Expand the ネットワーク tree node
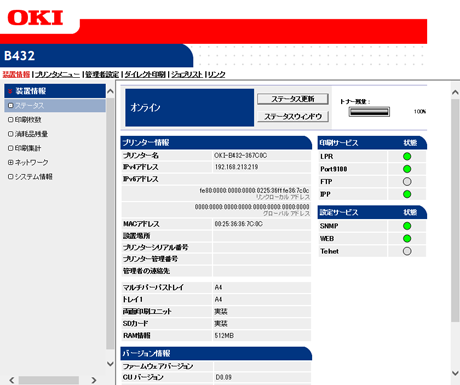Screen dimensions: 460x385 (11, 162)
